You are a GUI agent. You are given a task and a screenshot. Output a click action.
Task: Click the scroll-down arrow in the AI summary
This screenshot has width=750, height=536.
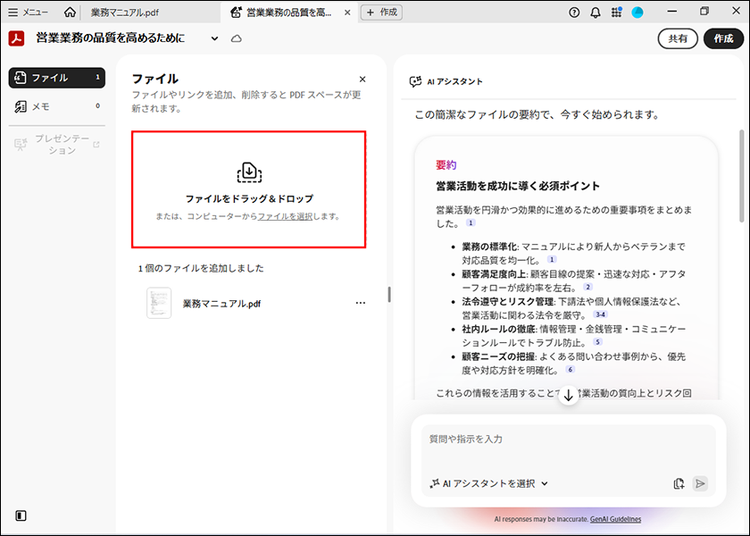pos(568,395)
